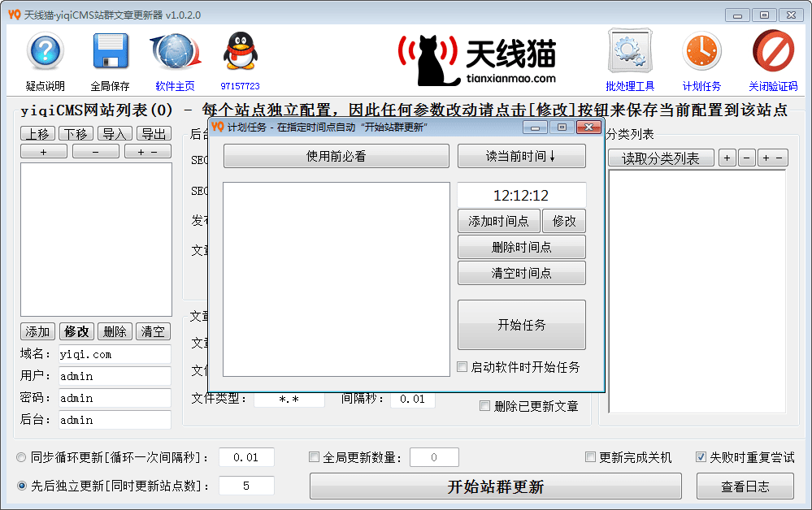Click the − button in the 分类列表 panel

coord(747,158)
